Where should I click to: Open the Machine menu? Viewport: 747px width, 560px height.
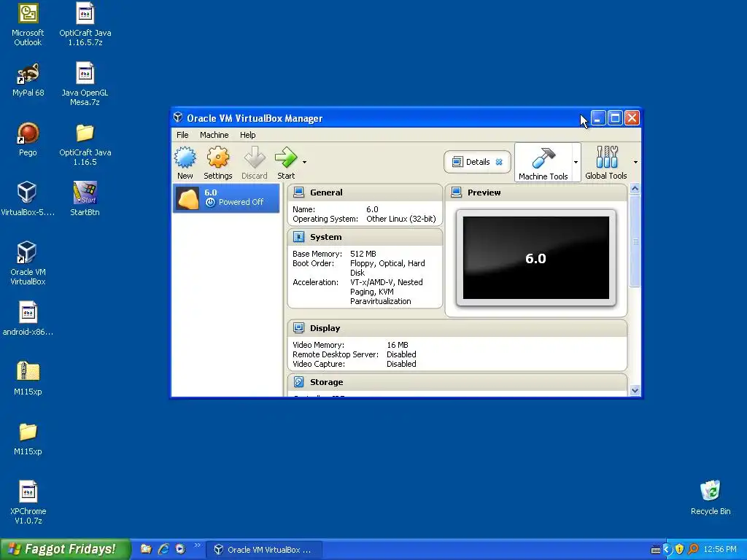click(214, 135)
